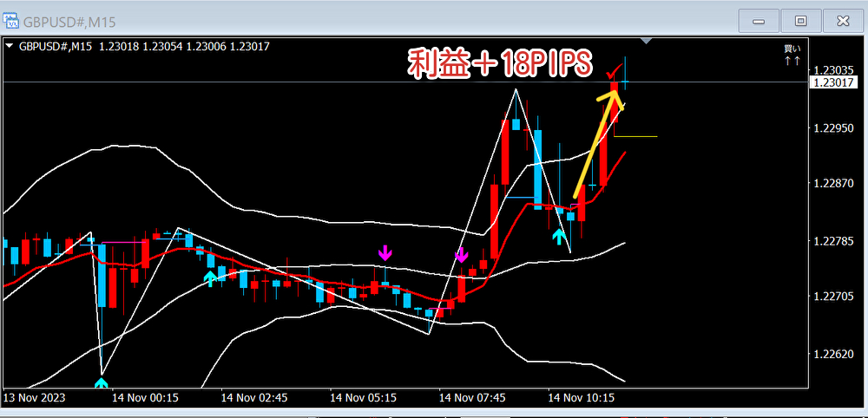The height and width of the screenshot is (418, 868).
Task: Click the GBPUSD#,M15 title bar text
Action: click(69, 23)
